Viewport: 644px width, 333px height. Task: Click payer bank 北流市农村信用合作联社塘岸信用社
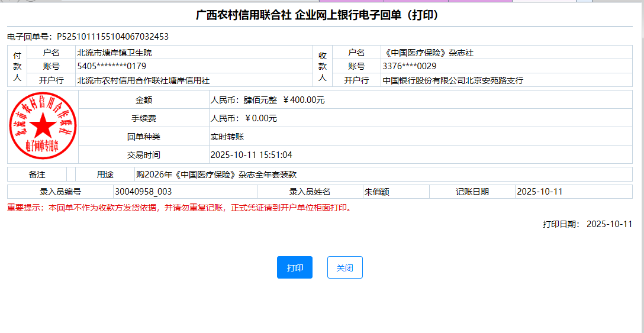click(143, 80)
